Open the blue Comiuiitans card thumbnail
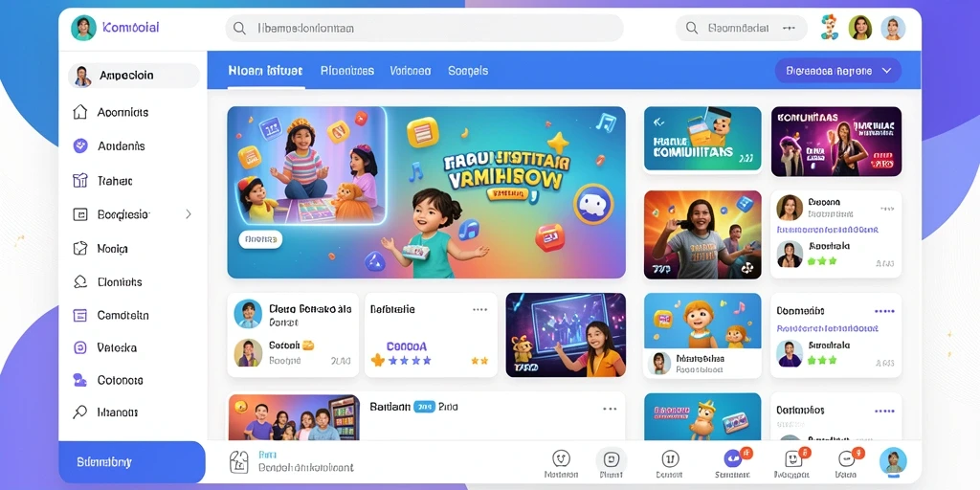The height and width of the screenshot is (490, 980). pyautogui.click(x=702, y=139)
